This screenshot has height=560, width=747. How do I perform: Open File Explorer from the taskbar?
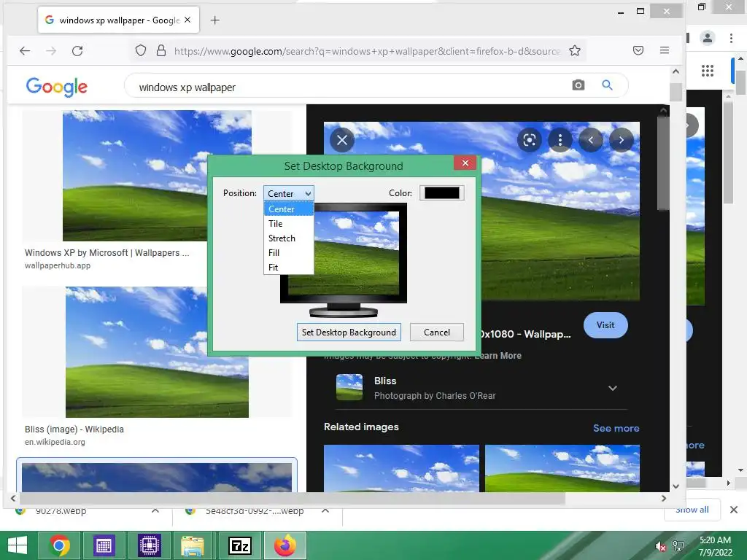(x=193, y=545)
